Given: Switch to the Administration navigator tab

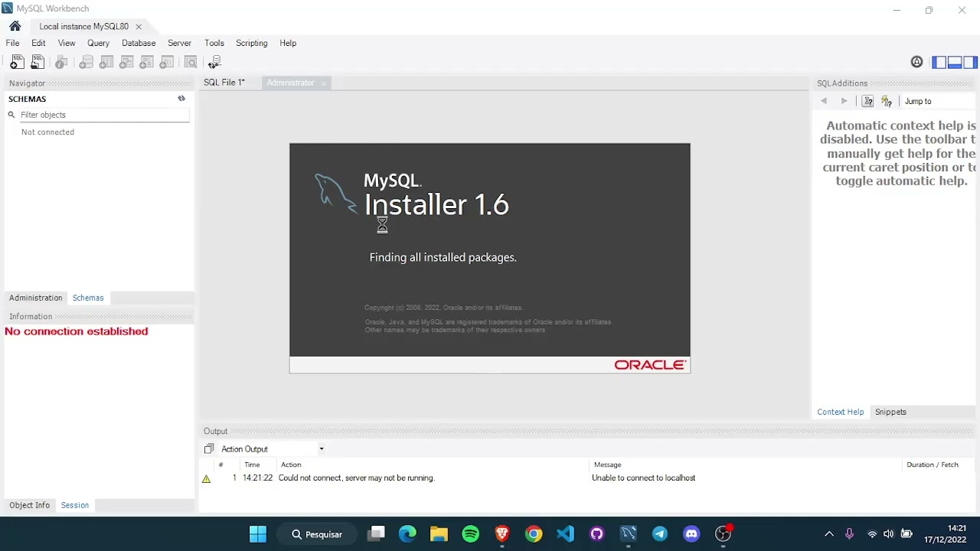Looking at the screenshot, I should pos(36,298).
